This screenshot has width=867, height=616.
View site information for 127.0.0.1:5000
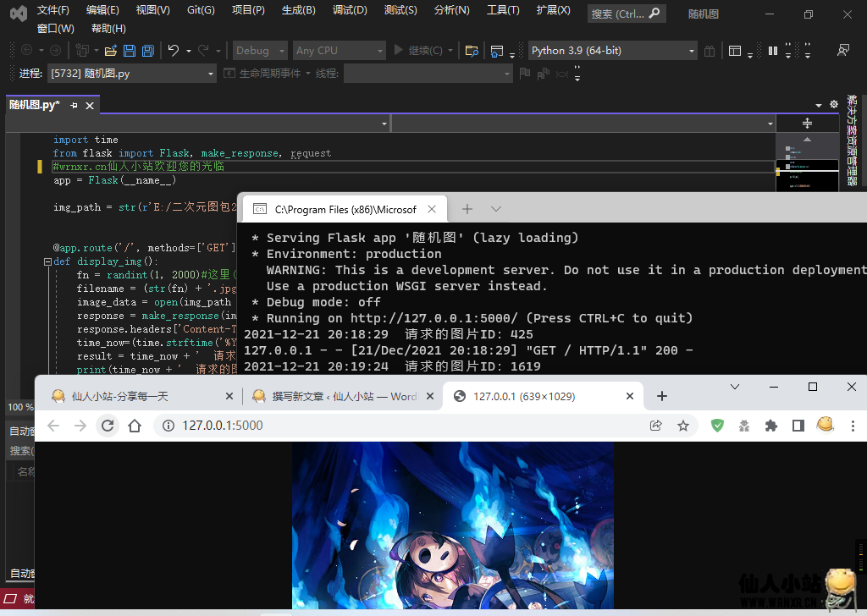pos(168,426)
